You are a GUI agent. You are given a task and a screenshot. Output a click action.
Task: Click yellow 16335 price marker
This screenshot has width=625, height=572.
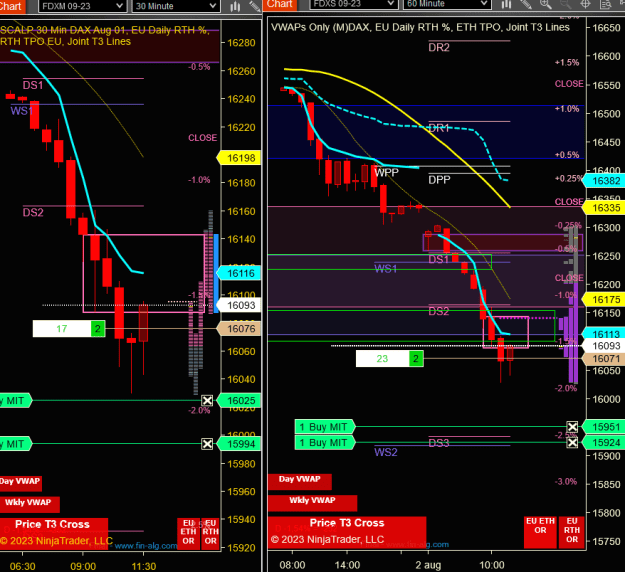(603, 208)
